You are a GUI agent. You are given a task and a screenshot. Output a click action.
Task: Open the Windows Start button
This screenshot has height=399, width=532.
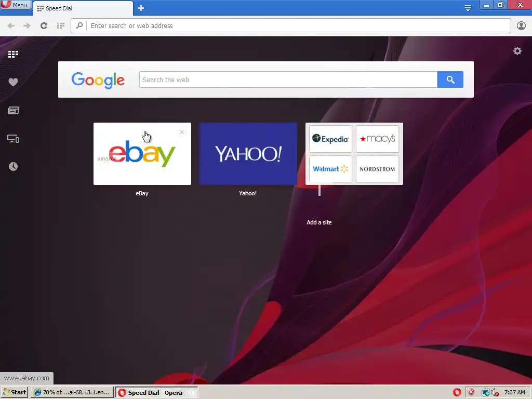pyautogui.click(x=14, y=392)
